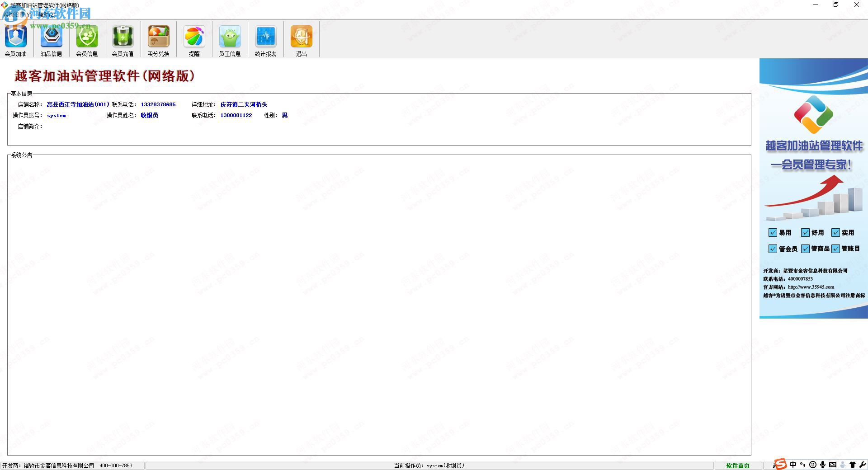Open the 统计报表 statistics reports tool
Screen dimensions: 868x470
[x=266, y=41]
